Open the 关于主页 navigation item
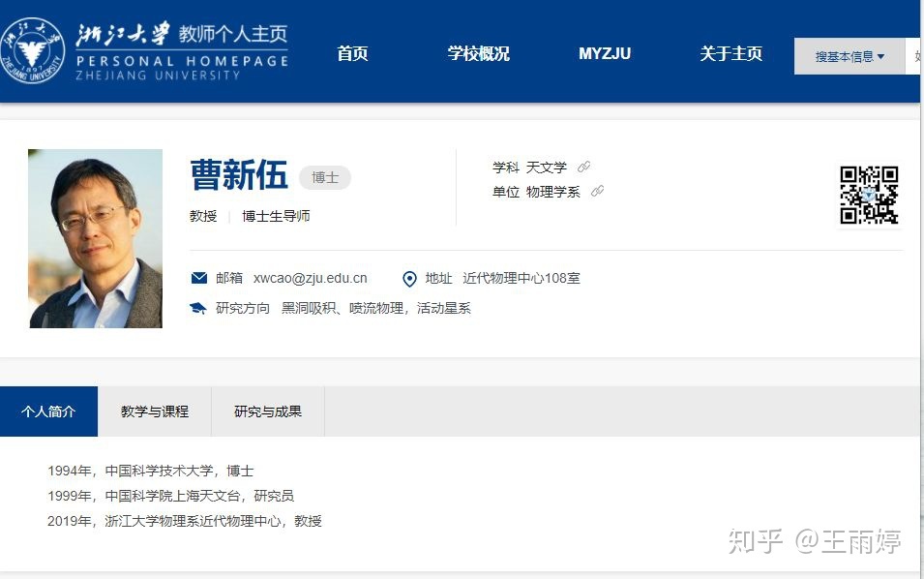This screenshot has width=924, height=579. click(730, 54)
